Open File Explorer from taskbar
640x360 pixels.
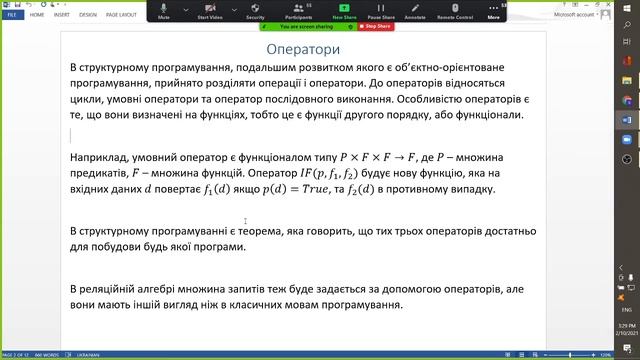pos(627,80)
